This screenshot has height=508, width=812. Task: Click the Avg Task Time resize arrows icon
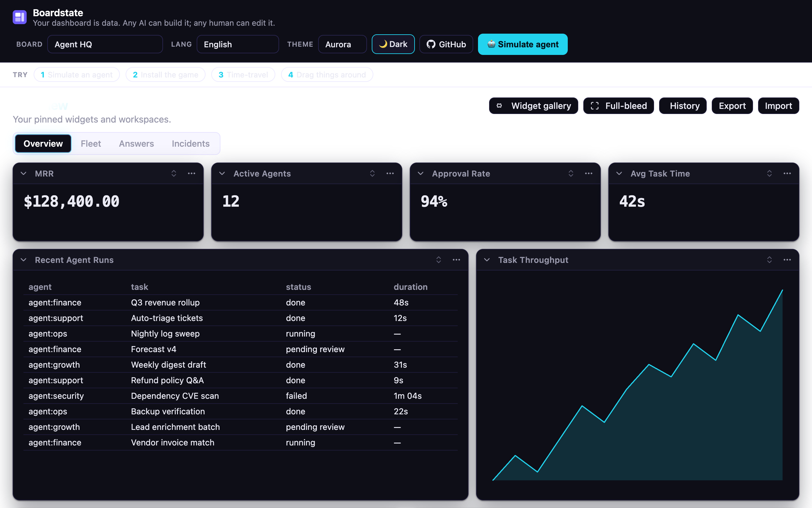pyautogui.click(x=769, y=173)
